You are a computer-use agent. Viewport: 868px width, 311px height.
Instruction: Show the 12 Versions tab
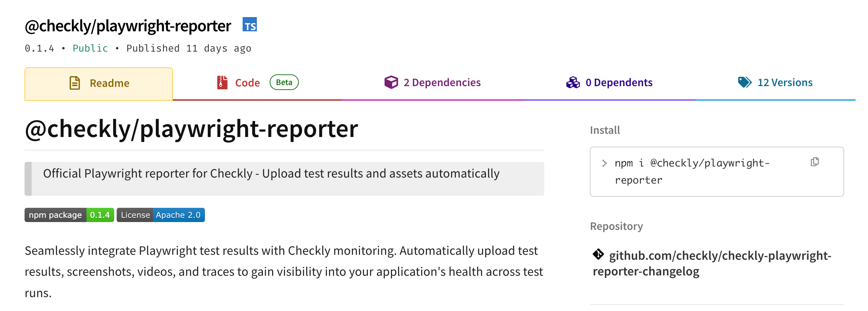[785, 83]
